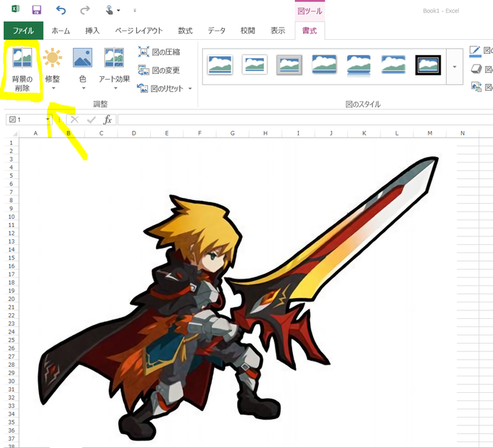493x448 pixels.
Task: Switch to the データ tab
Action: click(x=217, y=30)
